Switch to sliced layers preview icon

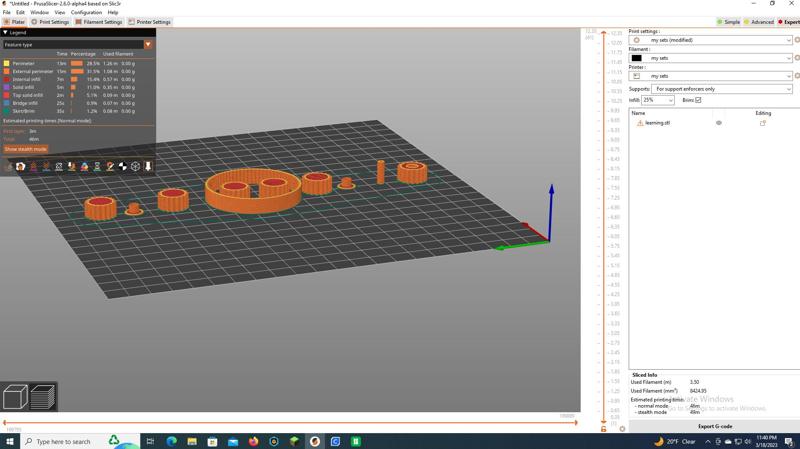pyautogui.click(x=43, y=396)
